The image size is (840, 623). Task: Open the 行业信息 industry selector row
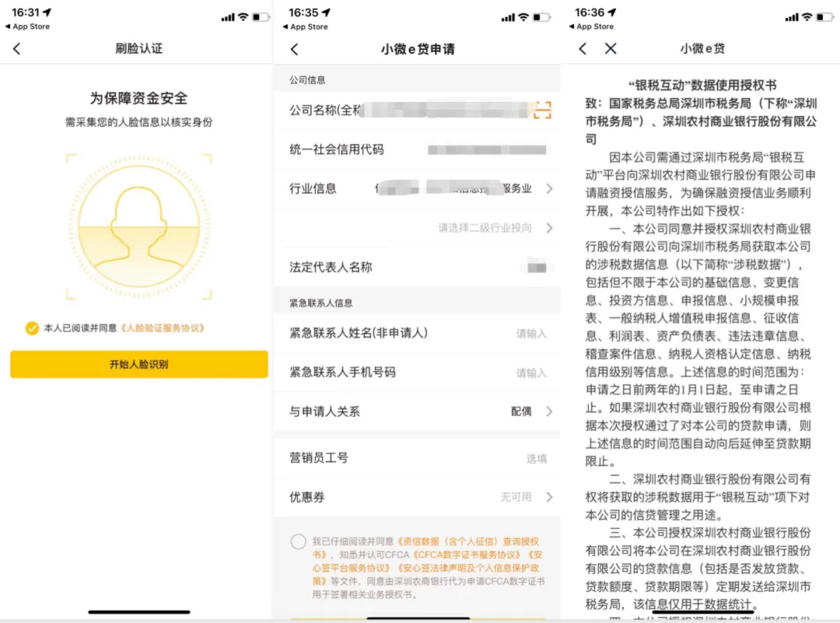(x=418, y=188)
